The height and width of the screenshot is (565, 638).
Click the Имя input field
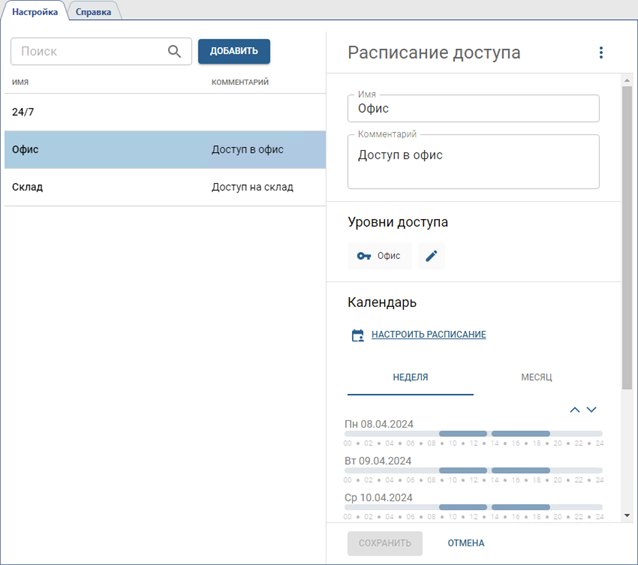click(473, 109)
